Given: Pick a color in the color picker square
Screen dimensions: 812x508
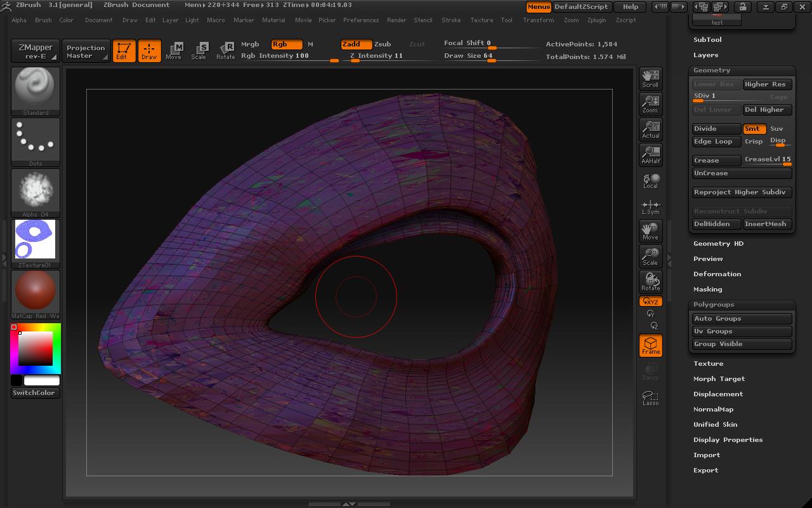Looking at the screenshot, I should tap(35, 348).
